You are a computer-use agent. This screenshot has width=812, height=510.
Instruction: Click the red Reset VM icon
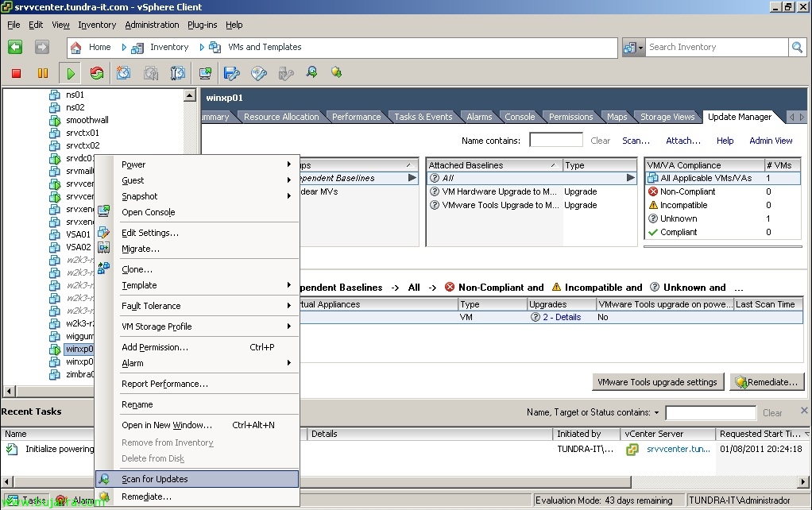pos(97,73)
